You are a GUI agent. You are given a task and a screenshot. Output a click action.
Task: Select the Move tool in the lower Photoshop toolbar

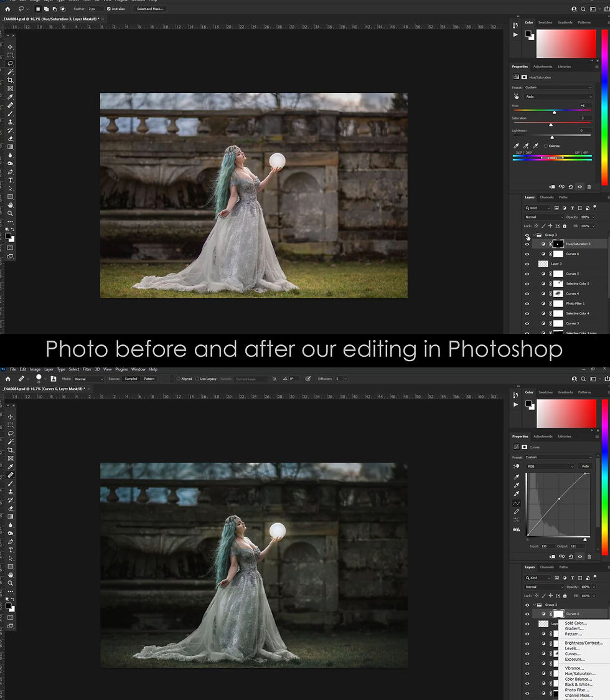[x=10, y=417]
